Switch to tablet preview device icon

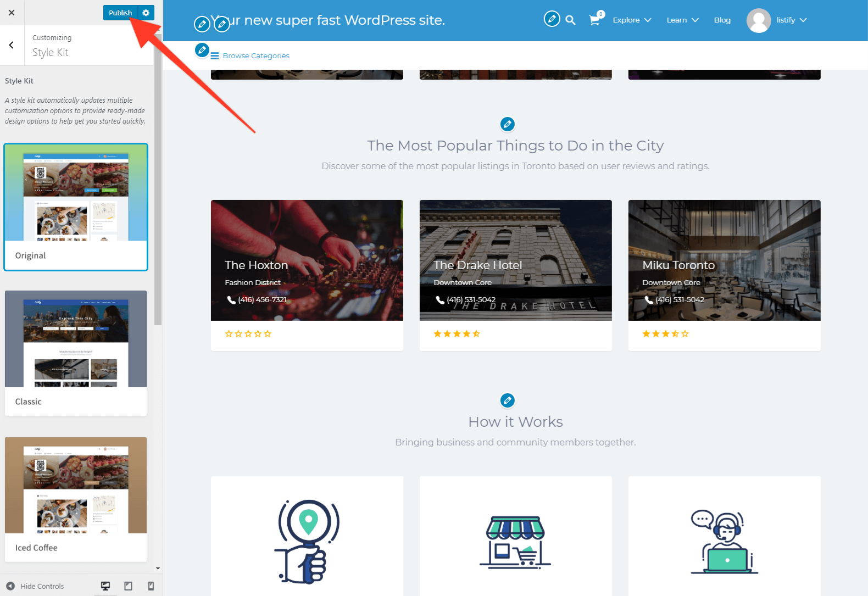128,586
